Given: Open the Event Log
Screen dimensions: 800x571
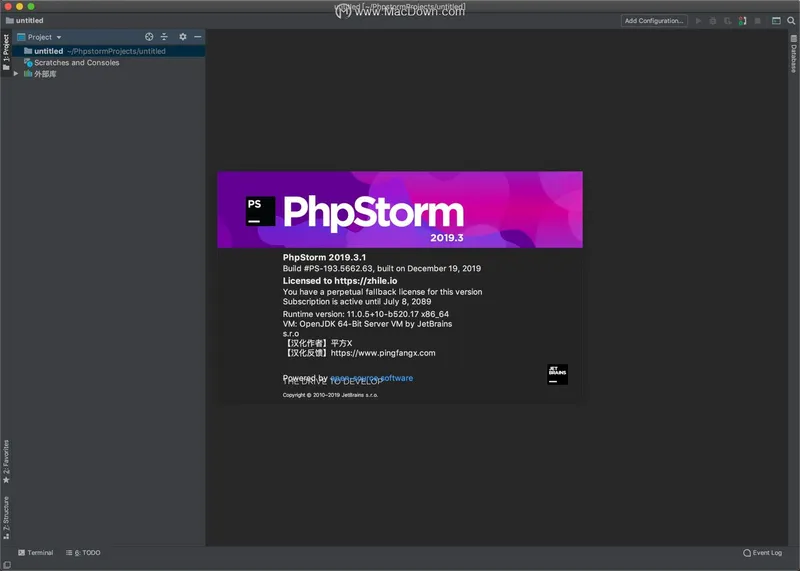Looking at the screenshot, I should [762, 553].
